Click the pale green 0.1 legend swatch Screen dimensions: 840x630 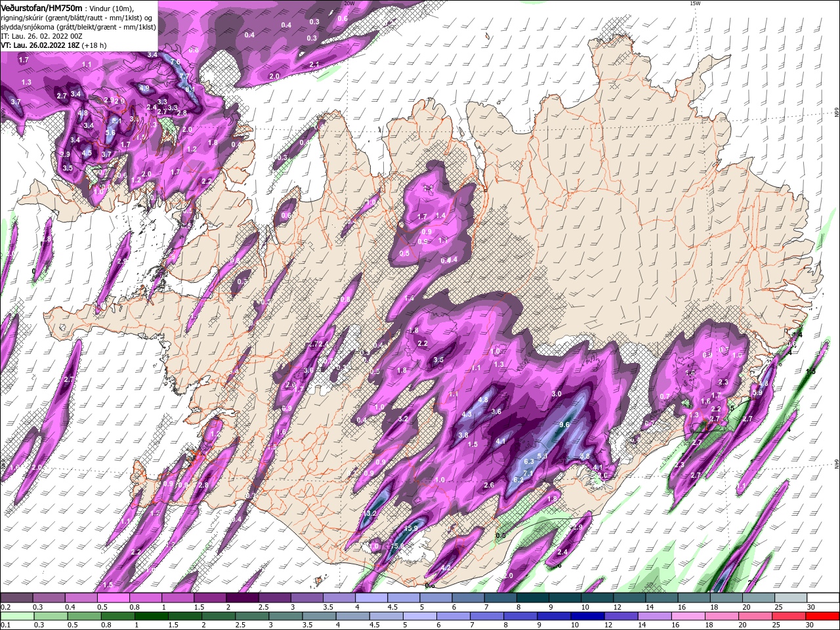tap(16, 616)
